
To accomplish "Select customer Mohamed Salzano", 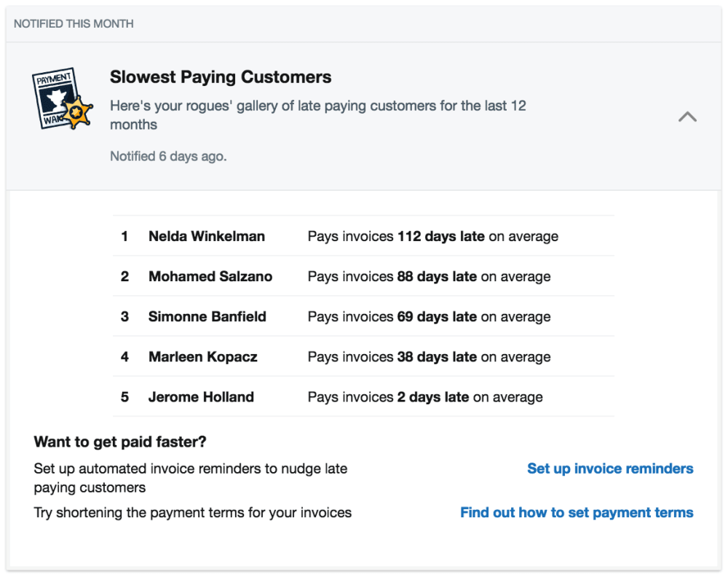I will pyautogui.click(x=210, y=276).
